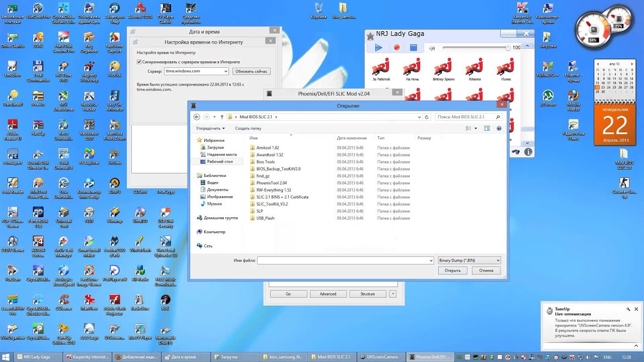Open the PE Explorer desktop icon
The height and width of the screenshot is (362, 644).
89,156
